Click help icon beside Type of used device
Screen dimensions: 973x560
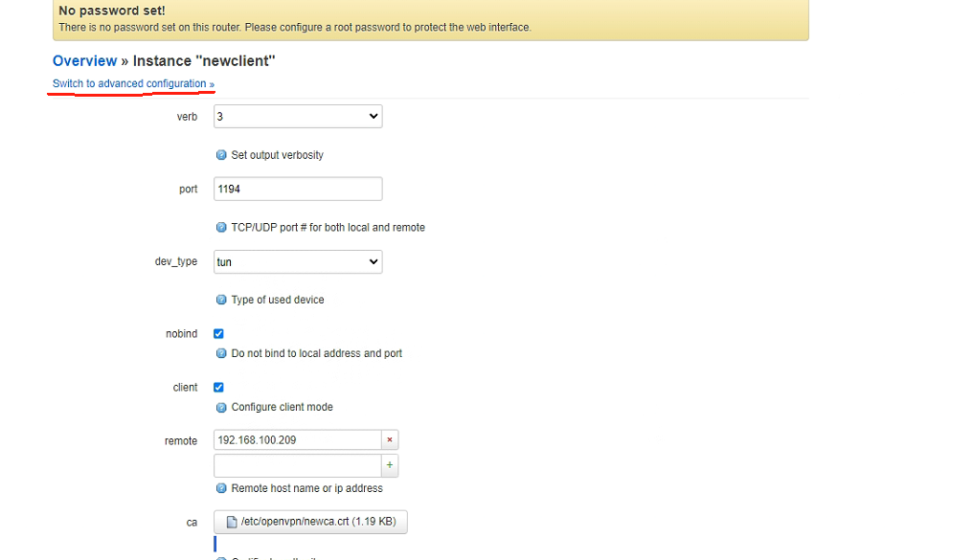(x=221, y=300)
